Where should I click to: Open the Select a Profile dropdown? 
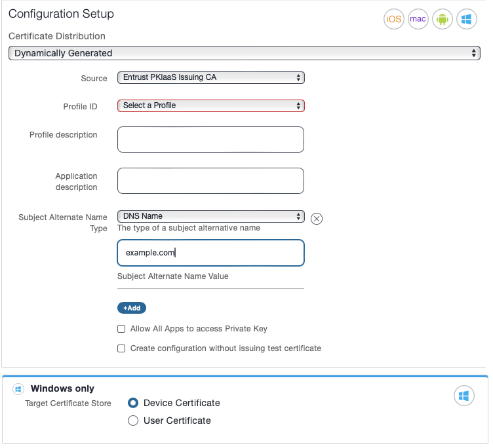tap(210, 105)
